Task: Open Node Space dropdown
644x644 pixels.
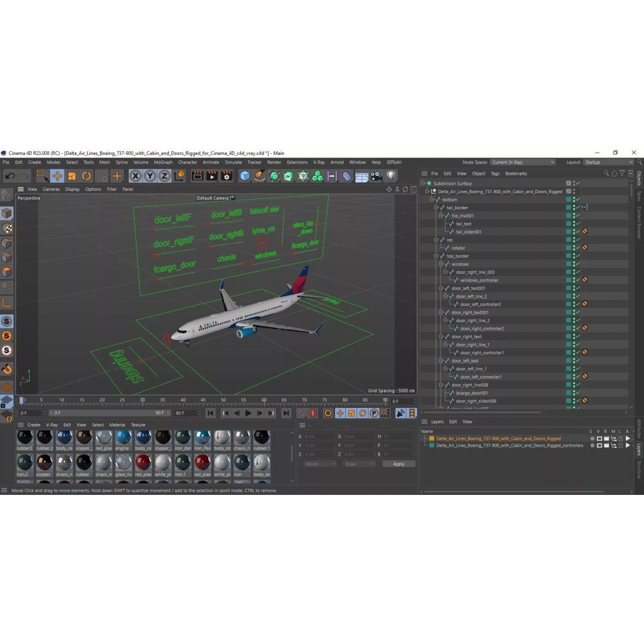Action: tap(522, 162)
